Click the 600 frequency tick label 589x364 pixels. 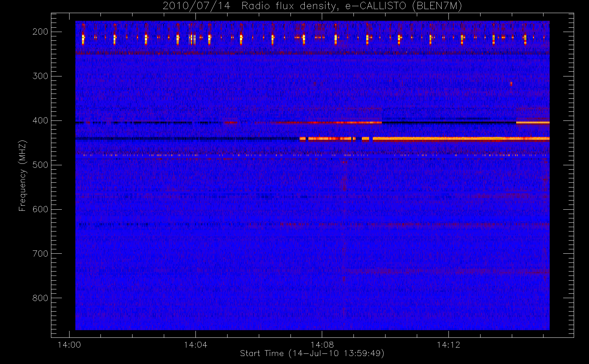(x=40, y=209)
